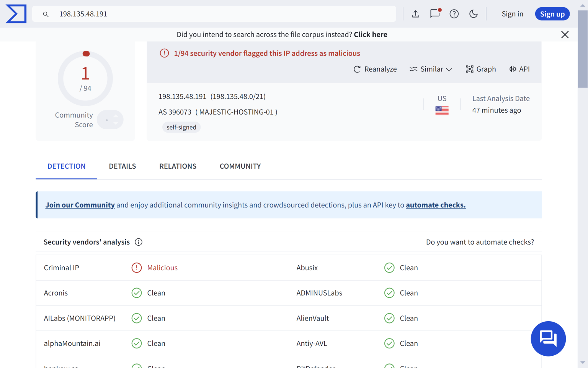Click the search magnifier icon

point(46,14)
